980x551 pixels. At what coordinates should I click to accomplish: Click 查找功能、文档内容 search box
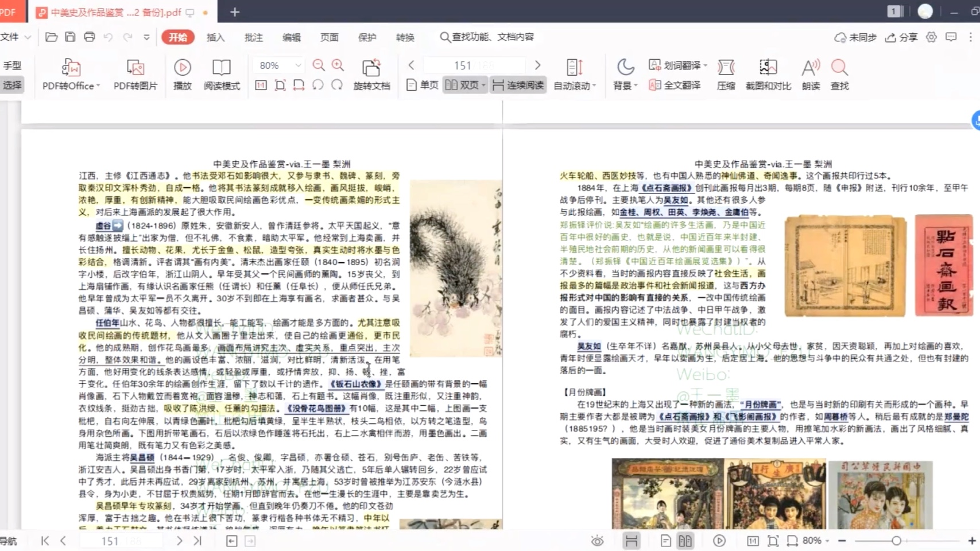(487, 37)
